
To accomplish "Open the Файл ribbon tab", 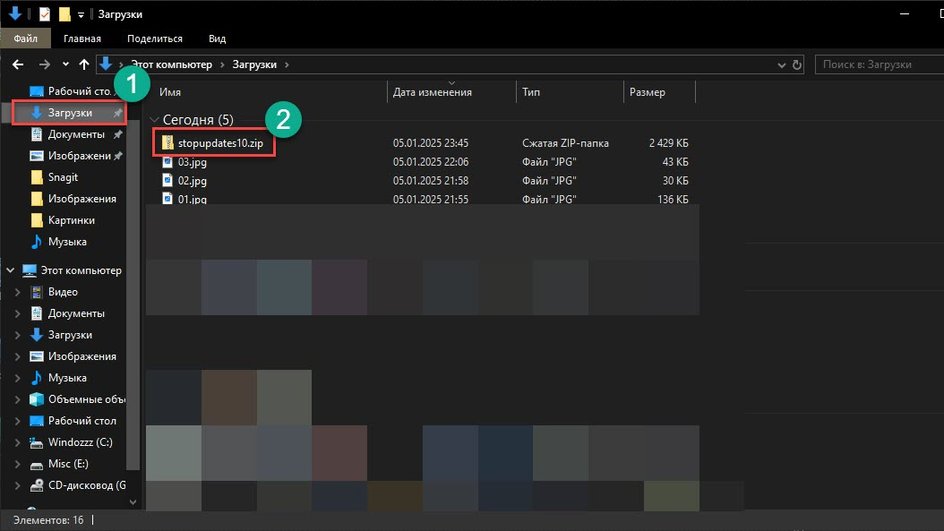I will pos(25,39).
